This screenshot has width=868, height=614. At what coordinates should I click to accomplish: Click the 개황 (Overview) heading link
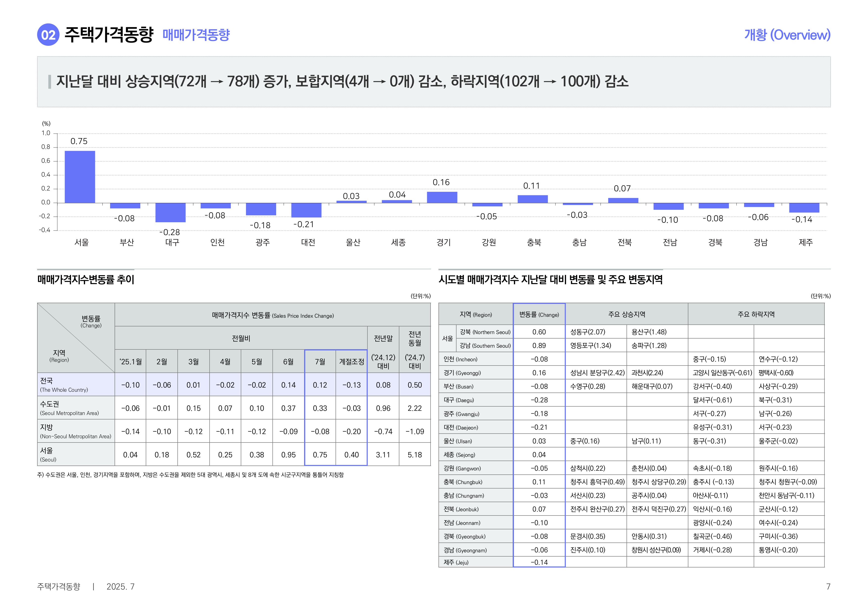[x=787, y=35]
